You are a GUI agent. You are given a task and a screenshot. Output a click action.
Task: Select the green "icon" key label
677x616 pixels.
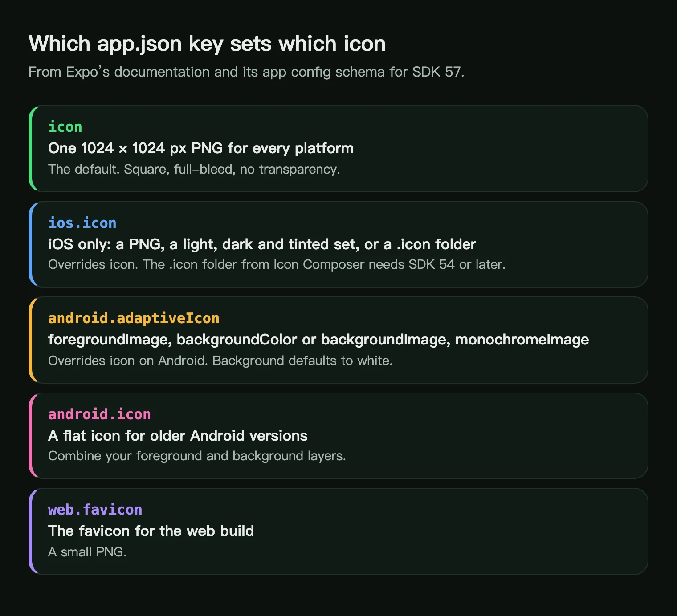(65, 127)
